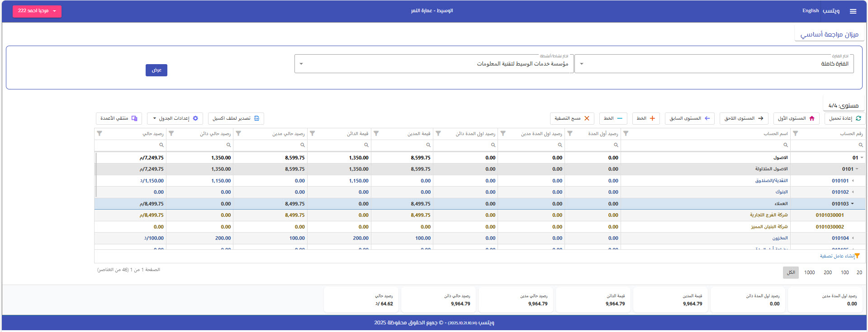Open the activity selection dropdown
The height and width of the screenshot is (332, 868).
pos(434,64)
